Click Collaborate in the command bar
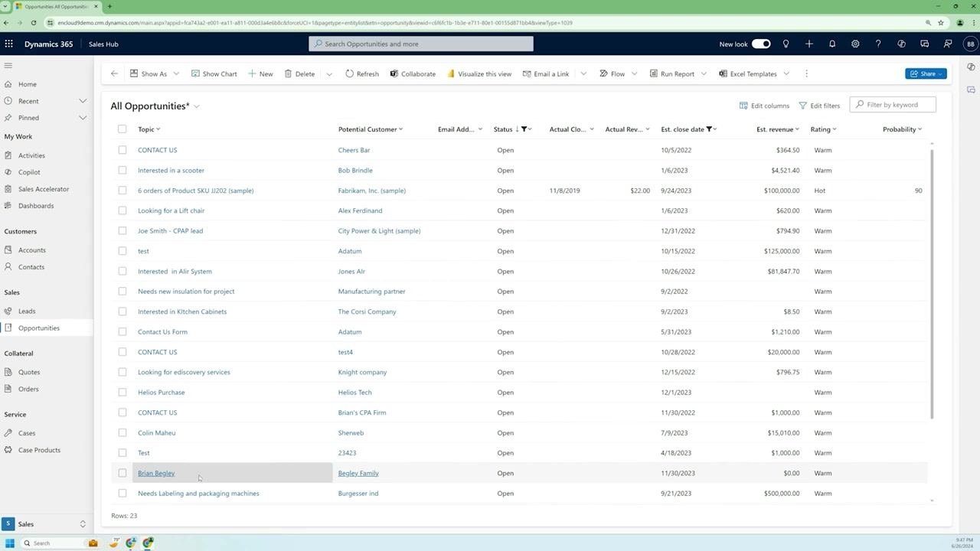This screenshot has height=551, width=980. point(413,73)
